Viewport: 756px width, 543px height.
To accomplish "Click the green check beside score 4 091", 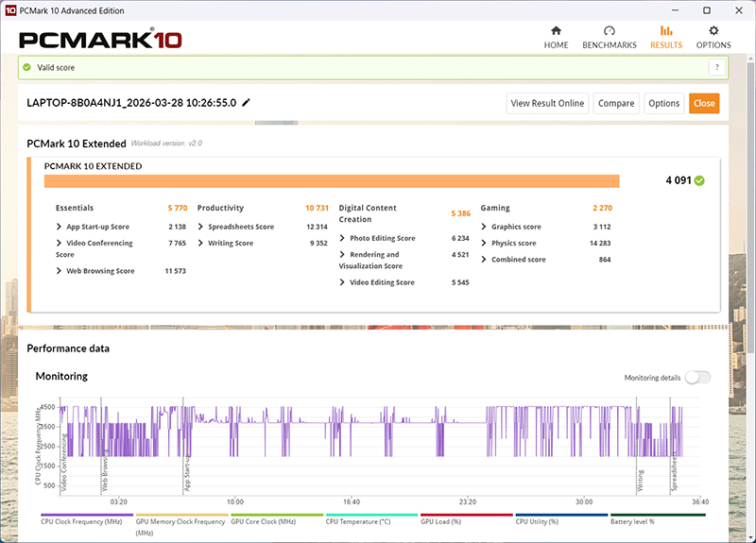I will [699, 180].
